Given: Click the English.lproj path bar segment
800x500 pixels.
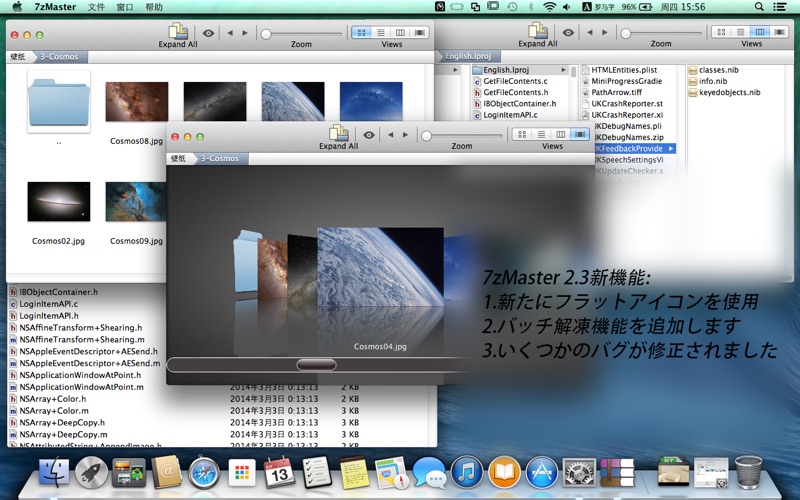Looking at the screenshot, I should coord(468,56).
